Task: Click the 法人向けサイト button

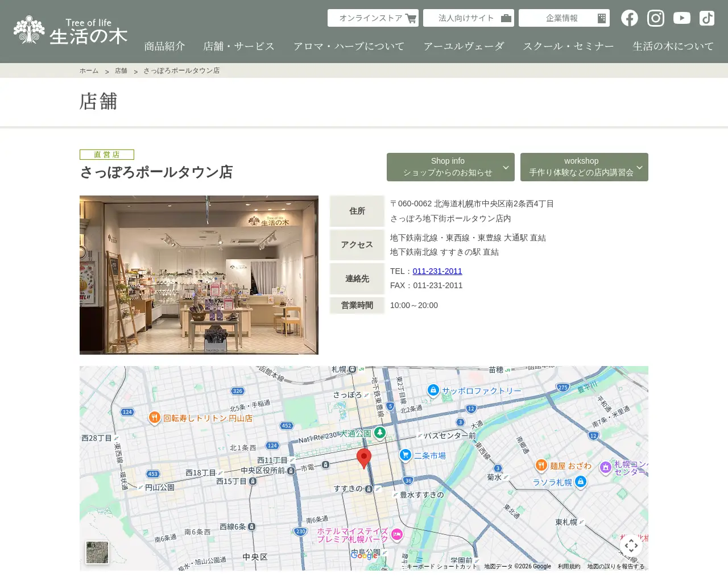Action: 469,18
